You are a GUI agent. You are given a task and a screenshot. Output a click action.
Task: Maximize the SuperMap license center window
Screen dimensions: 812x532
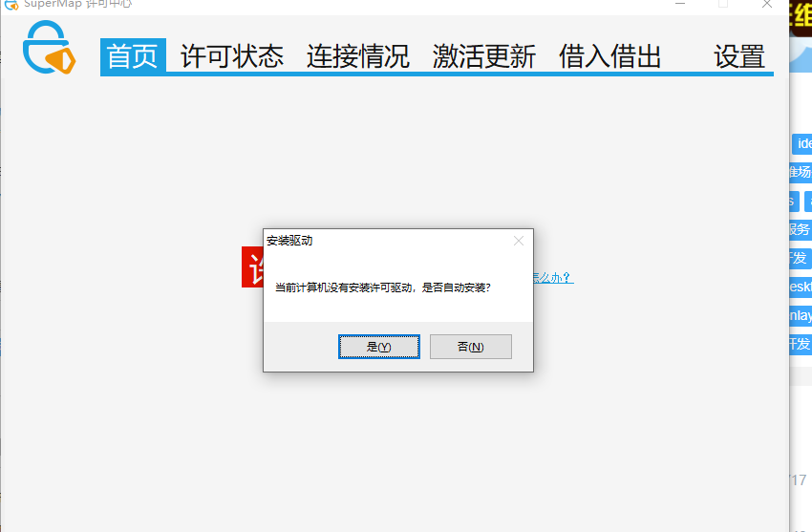(x=723, y=4)
